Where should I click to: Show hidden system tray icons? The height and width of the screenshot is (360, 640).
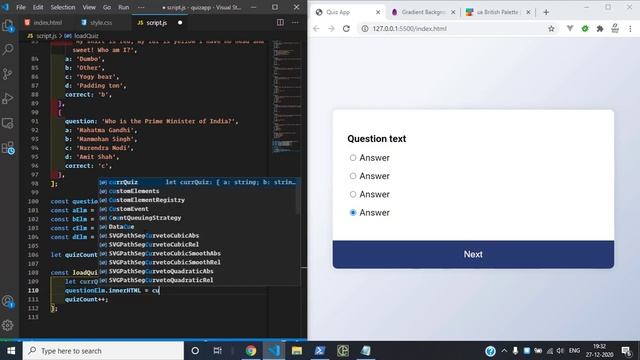coord(504,351)
